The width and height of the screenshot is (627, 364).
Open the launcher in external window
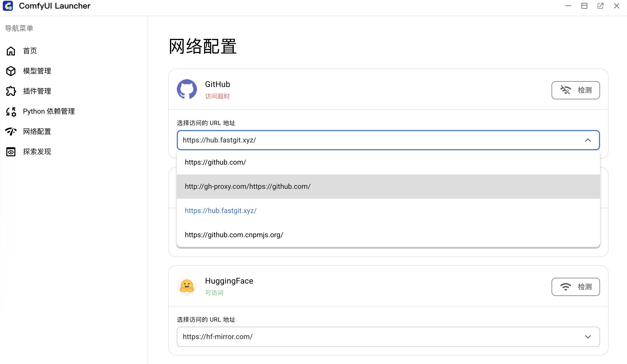601,6
